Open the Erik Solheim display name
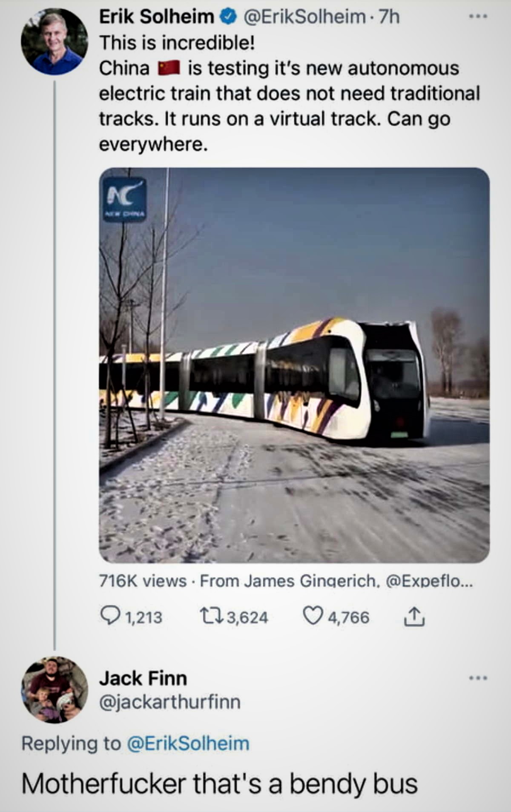Screen dimensions: 511x812 [156, 17]
